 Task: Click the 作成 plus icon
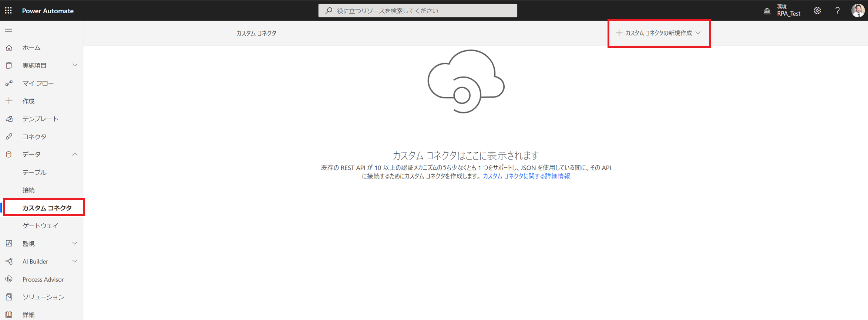coord(9,101)
